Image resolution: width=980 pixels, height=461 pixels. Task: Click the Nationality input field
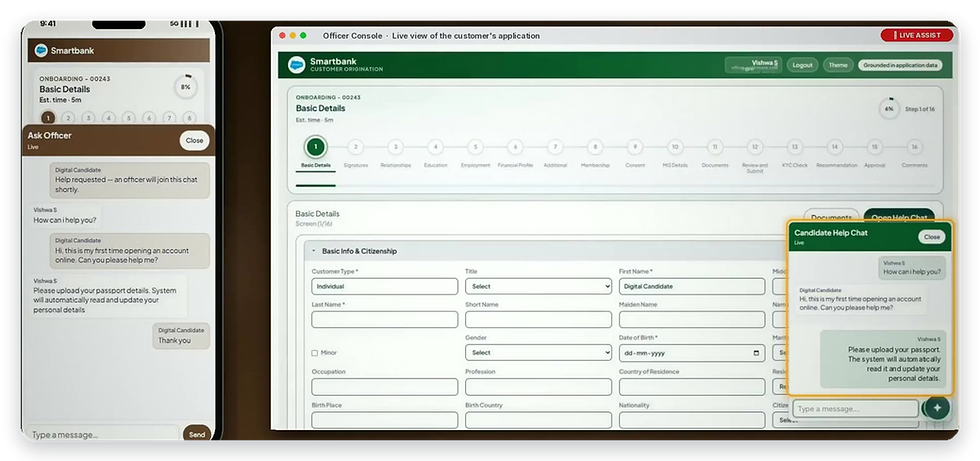(692, 420)
